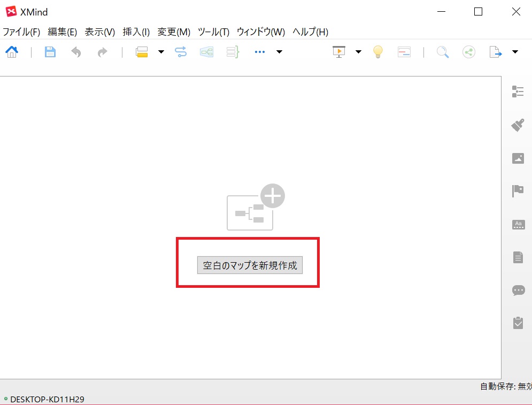
Task: Click the Relationship icon in toolbar
Action: tap(181, 52)
